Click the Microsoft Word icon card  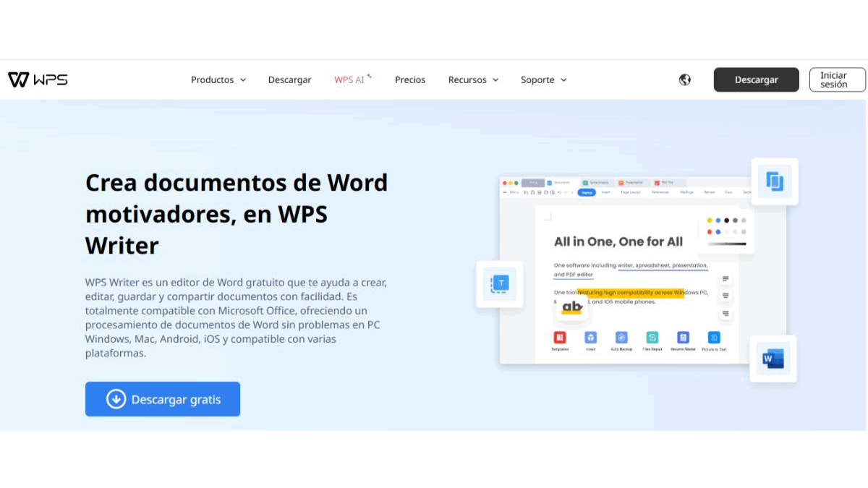point(773,359)
